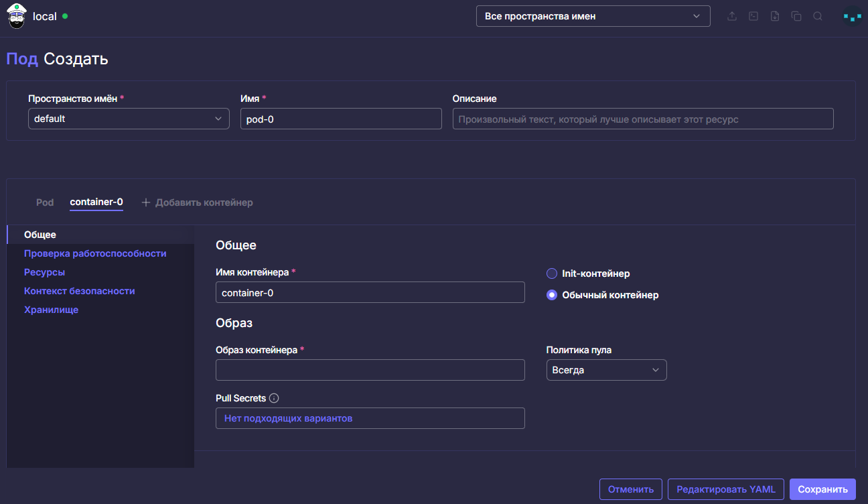868x504 pixels.
Task: Open the Хранилище section
Action: [51, 310]
